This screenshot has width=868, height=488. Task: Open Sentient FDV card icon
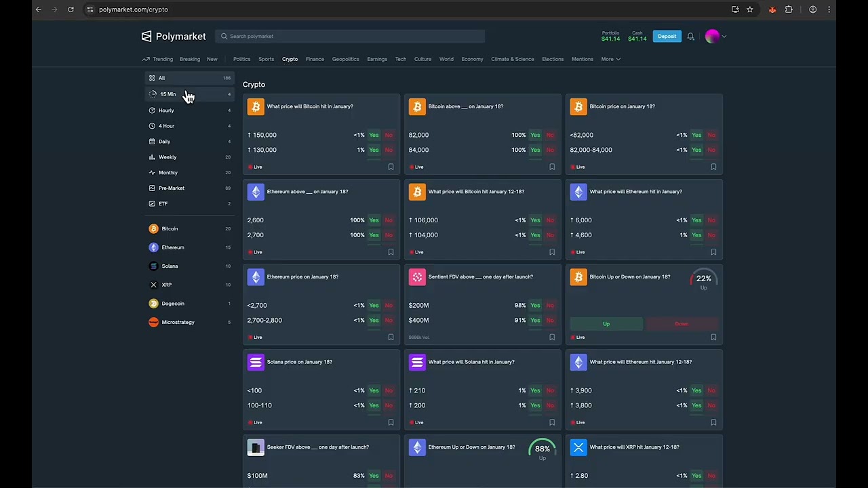pyautogui.click(x=417, y=277)
